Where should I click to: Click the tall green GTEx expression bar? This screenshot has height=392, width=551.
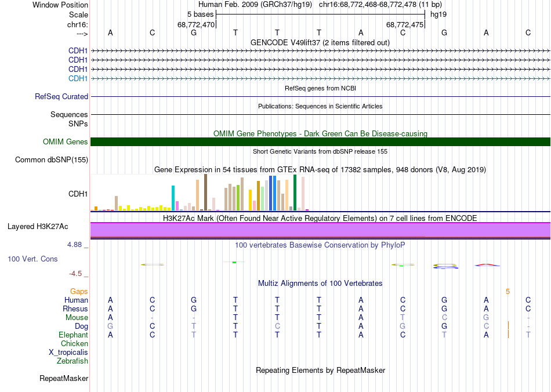[x=295, y=193]
